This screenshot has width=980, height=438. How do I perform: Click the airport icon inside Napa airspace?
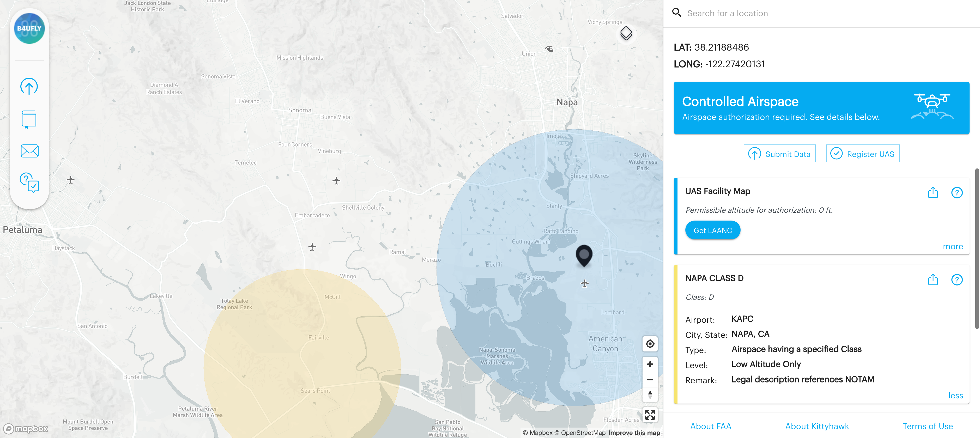pyautogui.click(x=585, y=283)
